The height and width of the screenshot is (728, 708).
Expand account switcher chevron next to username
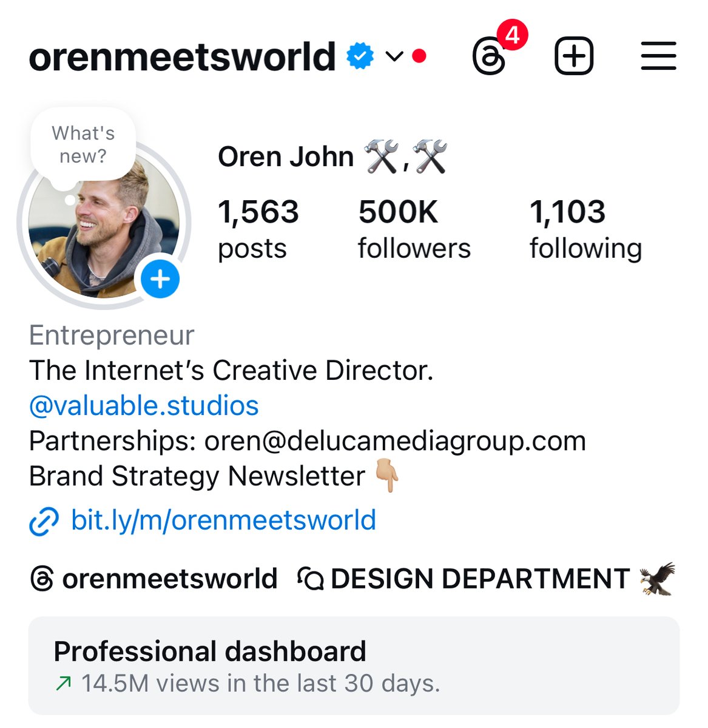[394, 56]
